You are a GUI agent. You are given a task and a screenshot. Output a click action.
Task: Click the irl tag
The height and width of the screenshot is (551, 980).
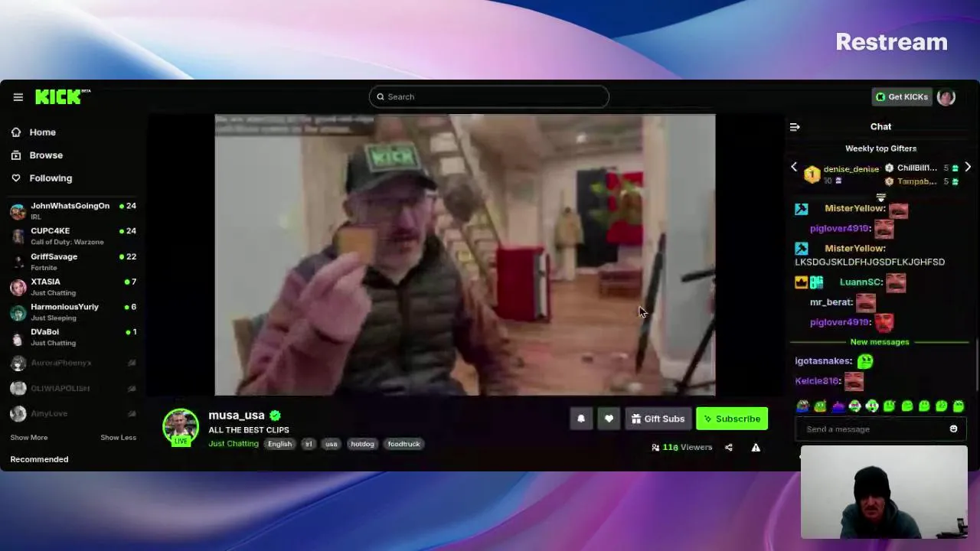pyautogui.click(x=309, y=444)
